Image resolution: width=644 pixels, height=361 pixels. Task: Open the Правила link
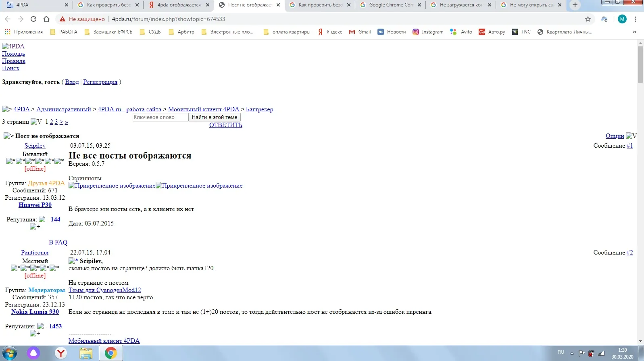click(x=14, y=61)
